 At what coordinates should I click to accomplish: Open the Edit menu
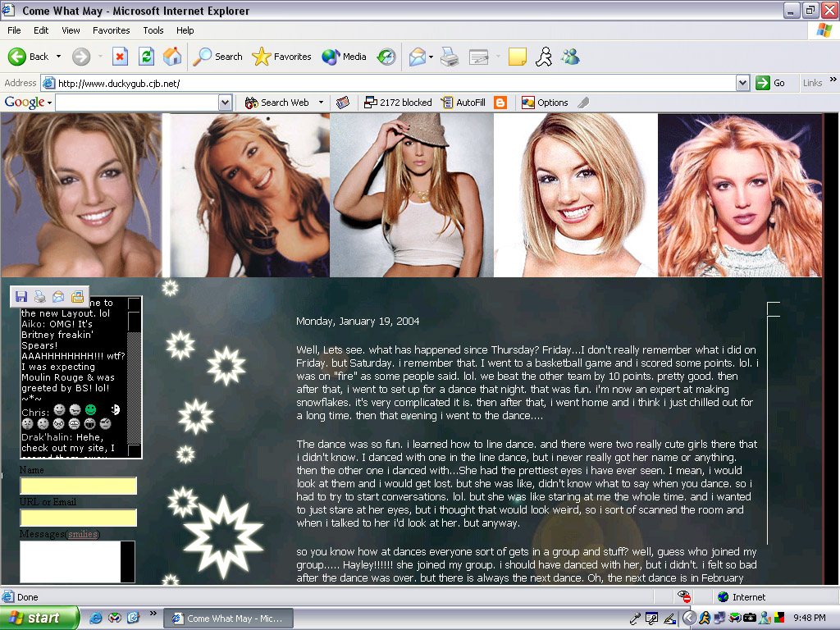pos(41,30)
